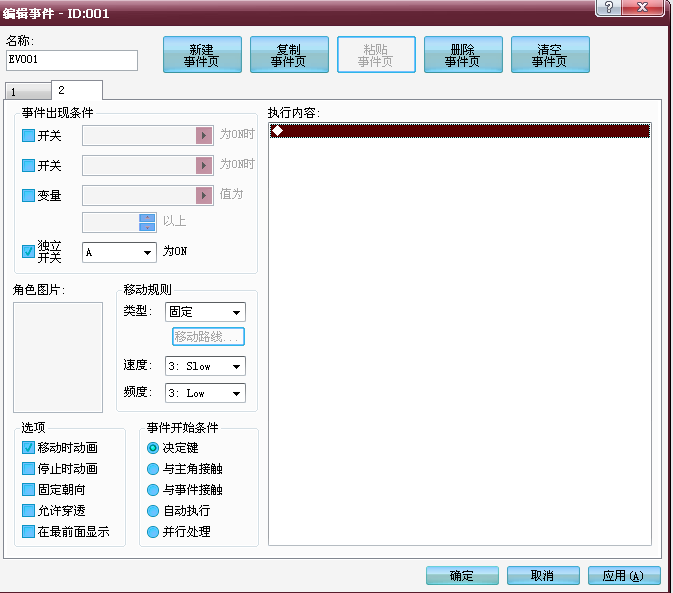Viewport: 673px width, 593px height.
Task: Open the 频度 3: Low dropdown
Action: pos(205,393)
